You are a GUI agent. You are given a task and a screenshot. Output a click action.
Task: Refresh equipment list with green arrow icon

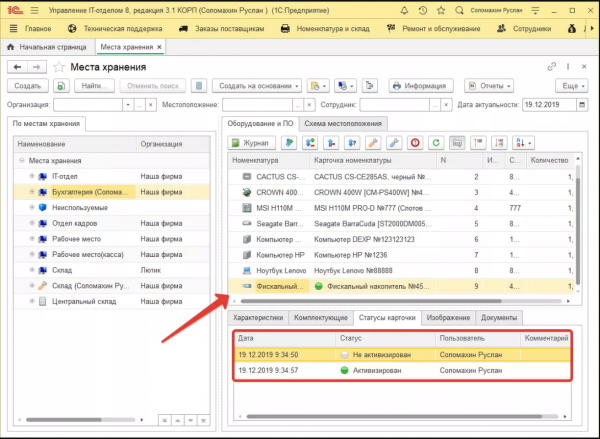click(x=436, y=143)
